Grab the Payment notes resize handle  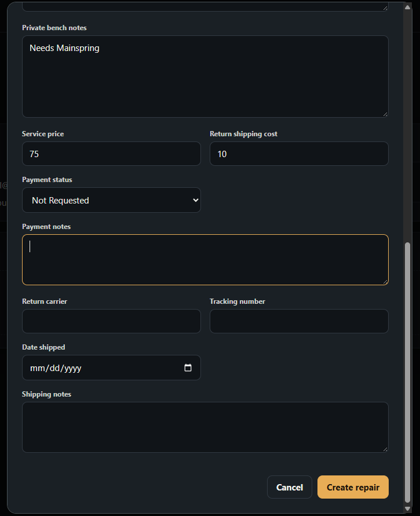coord(385,282)
